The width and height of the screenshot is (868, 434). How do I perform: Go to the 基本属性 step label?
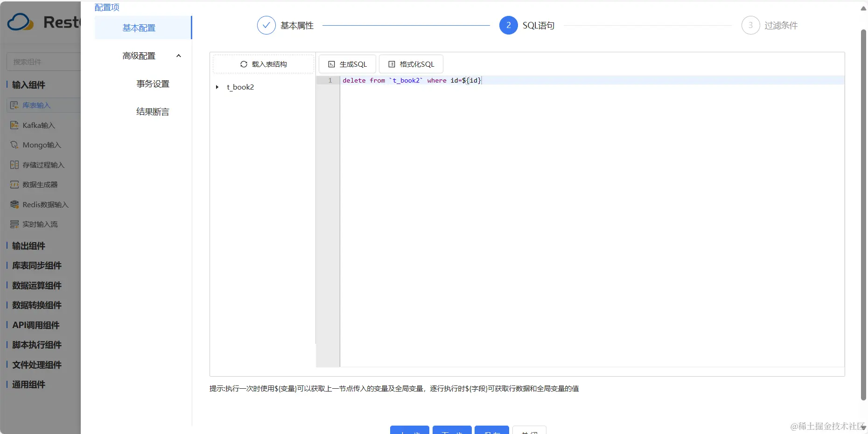click(297, 26)
